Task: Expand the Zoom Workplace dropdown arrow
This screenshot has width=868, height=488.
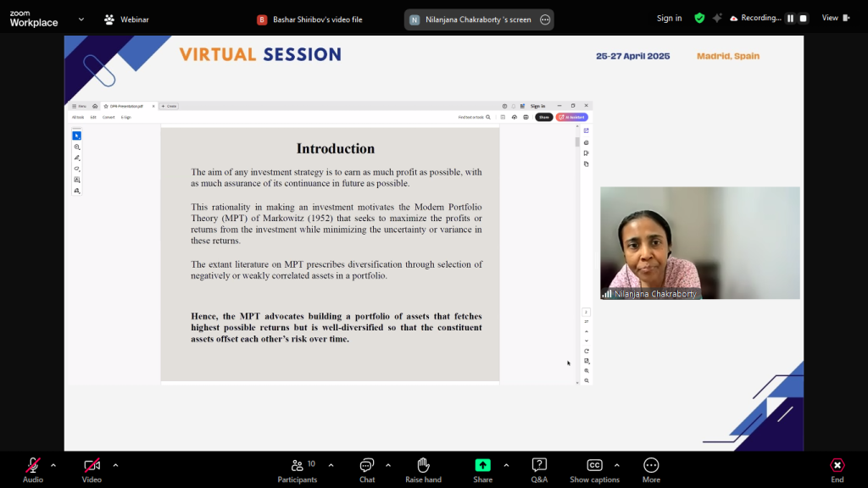Action: (x=81, y=19)
